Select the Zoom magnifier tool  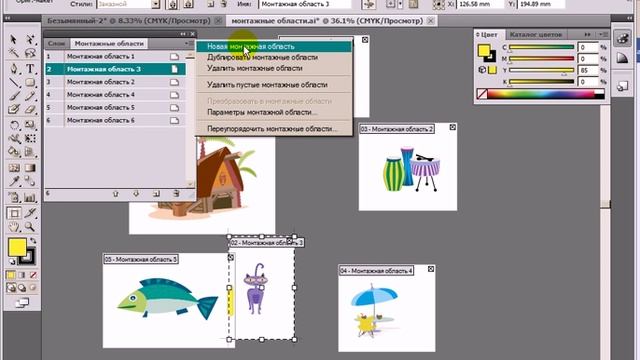[x=30, y=227]
